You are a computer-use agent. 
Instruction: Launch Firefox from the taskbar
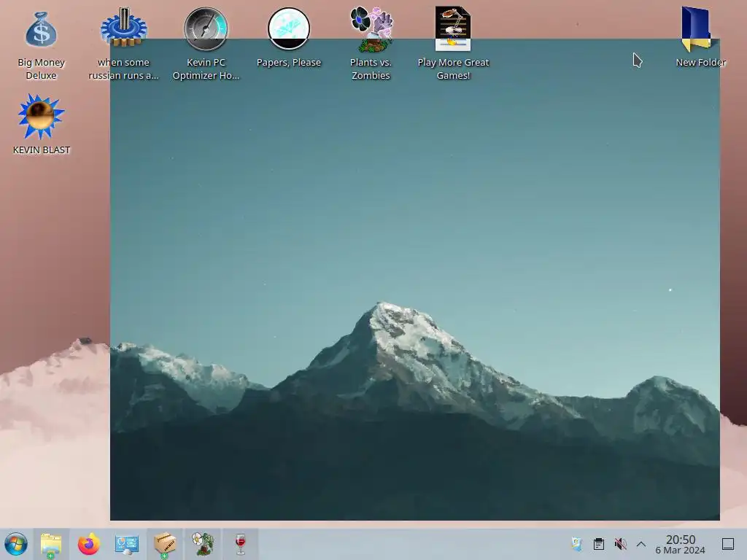88,544
